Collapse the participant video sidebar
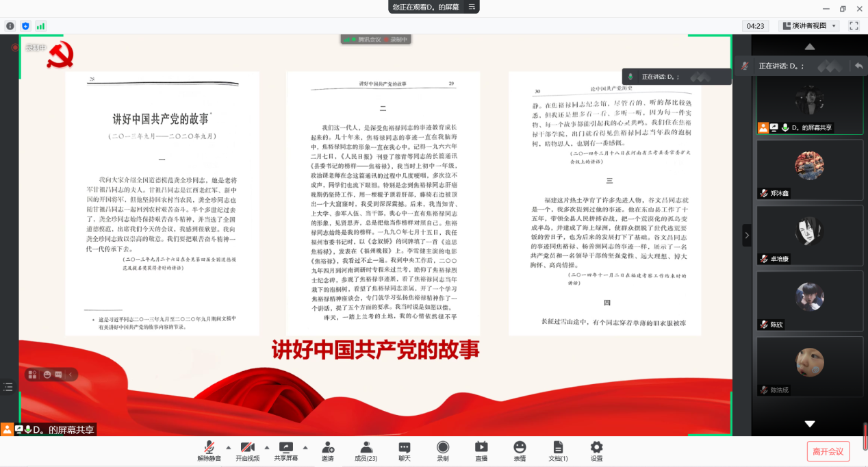This screenshot has height=467, width=868. coord(747,236)
